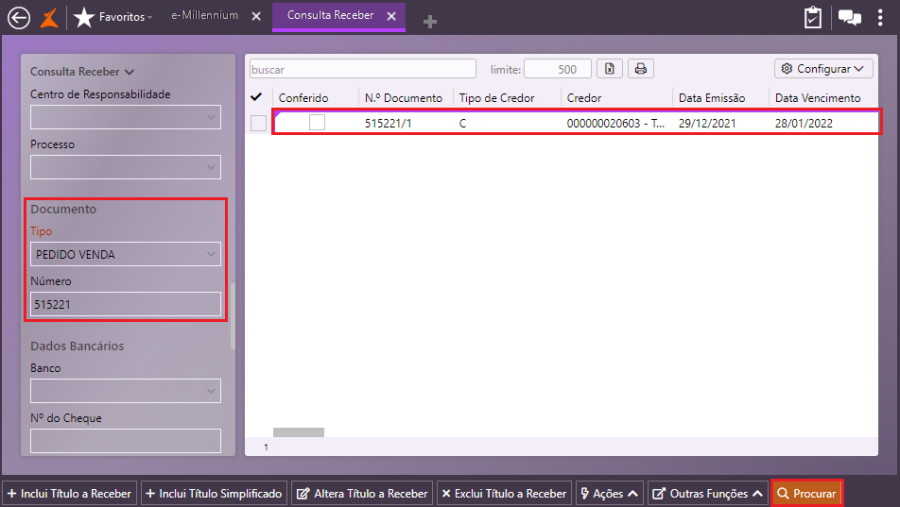Sort by the Conferido column header
The image size is (900, 507).
point(303,98)
